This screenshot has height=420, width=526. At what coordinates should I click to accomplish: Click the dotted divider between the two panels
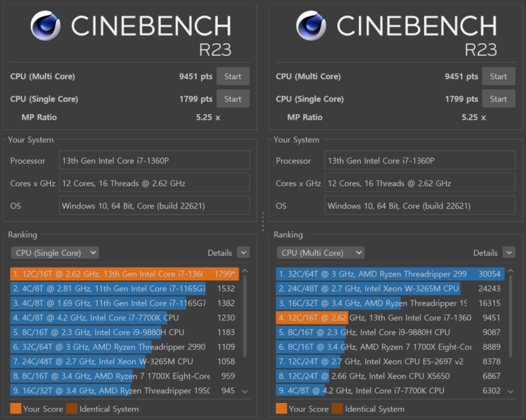coord(263,222)
